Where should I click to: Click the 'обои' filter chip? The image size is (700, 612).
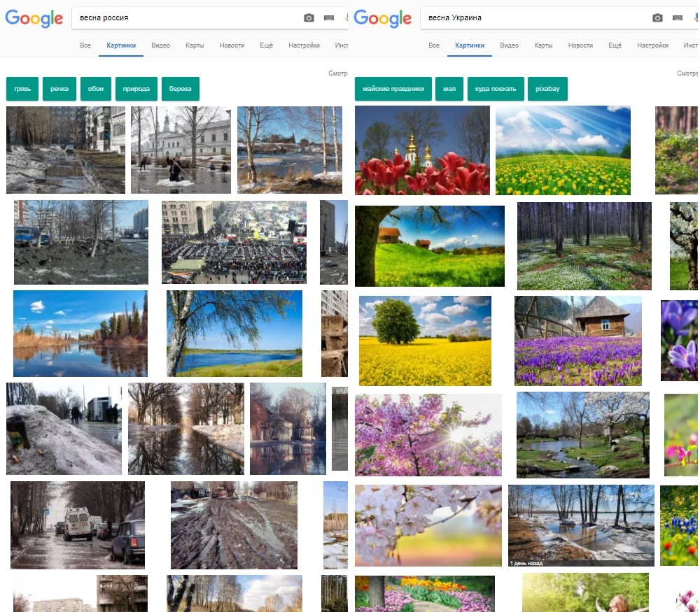[x=95, y=89]
